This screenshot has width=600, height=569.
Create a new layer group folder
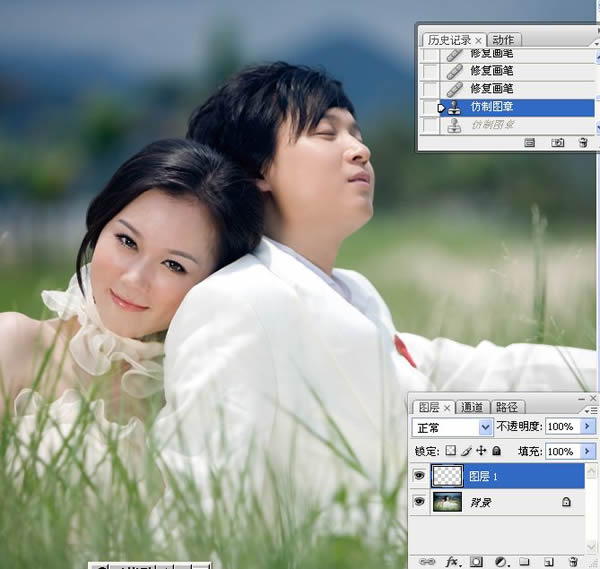[524, 561]
